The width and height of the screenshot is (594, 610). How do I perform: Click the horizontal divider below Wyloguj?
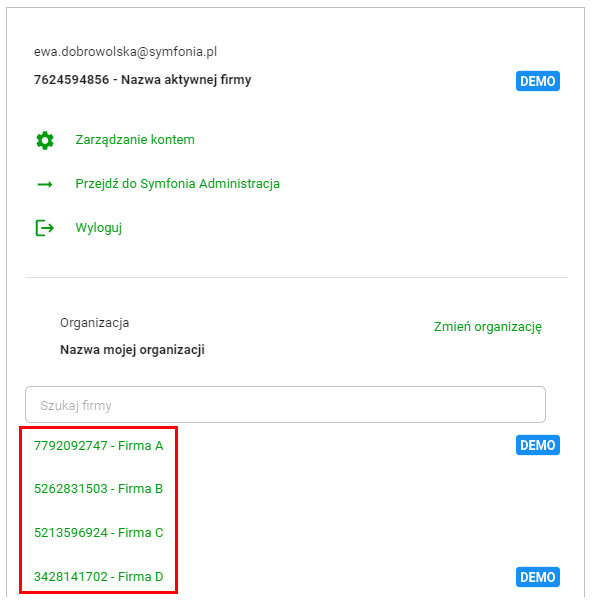[296, 278]
